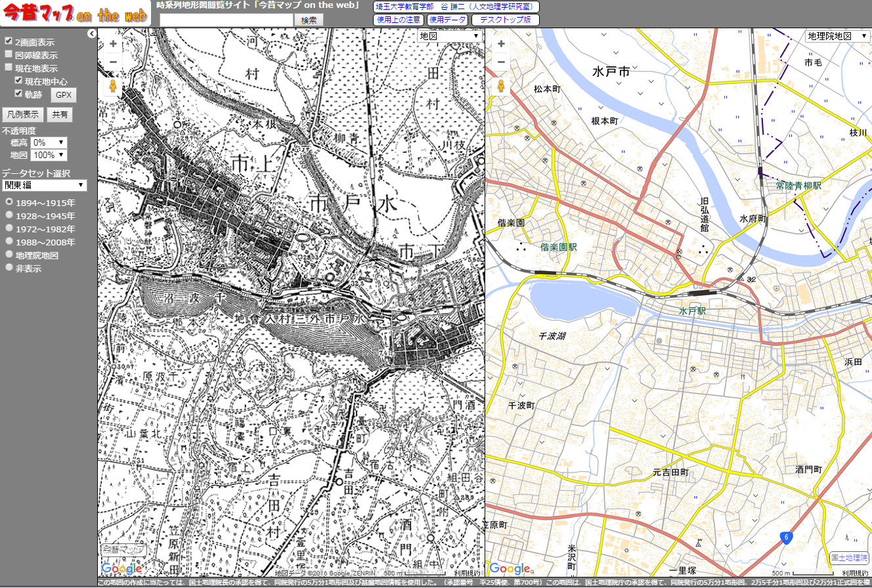Enable 図郭線表示 checkbox
The width and height of the screenshot is (872, 588).
tap(9, 54)
